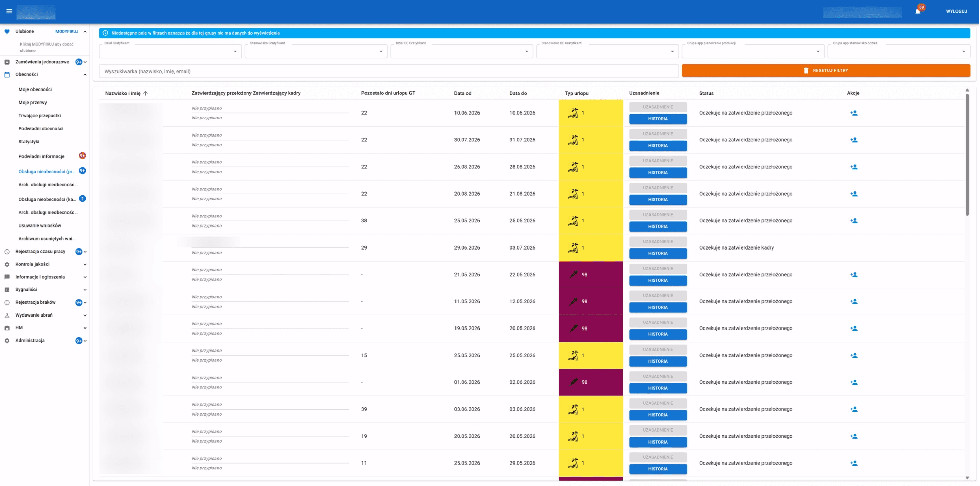Open Moje obecności in the sidebar
The width and height of the screenshot is (980, 486).
point(35,89)
